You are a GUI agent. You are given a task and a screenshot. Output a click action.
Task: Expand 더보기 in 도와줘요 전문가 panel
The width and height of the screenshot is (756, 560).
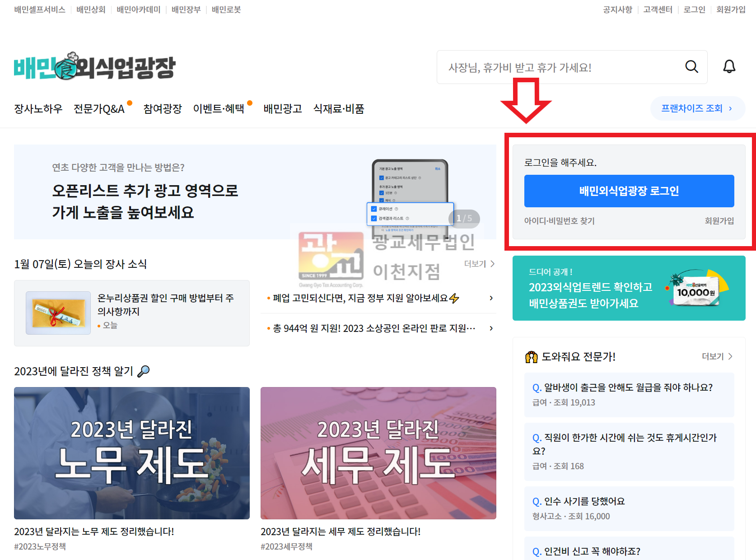(717, 356)
